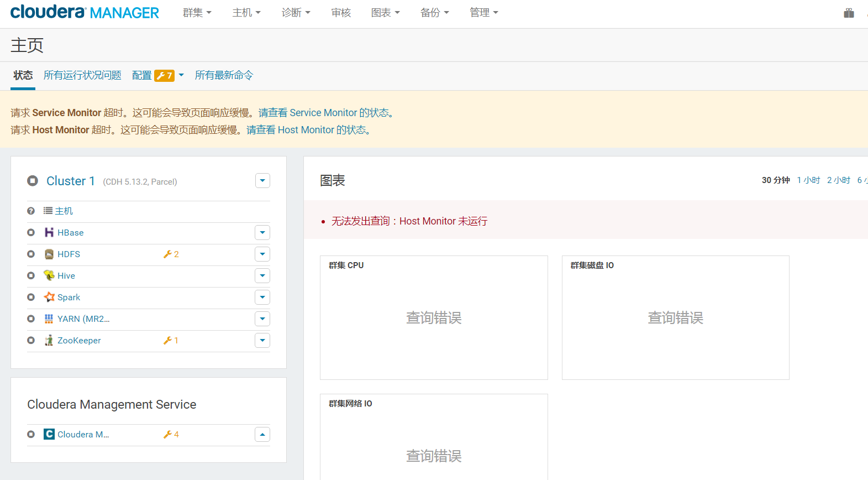Open the 群集 menu
The height and width of the screenshot is (480, 868).
coord(197,13)
